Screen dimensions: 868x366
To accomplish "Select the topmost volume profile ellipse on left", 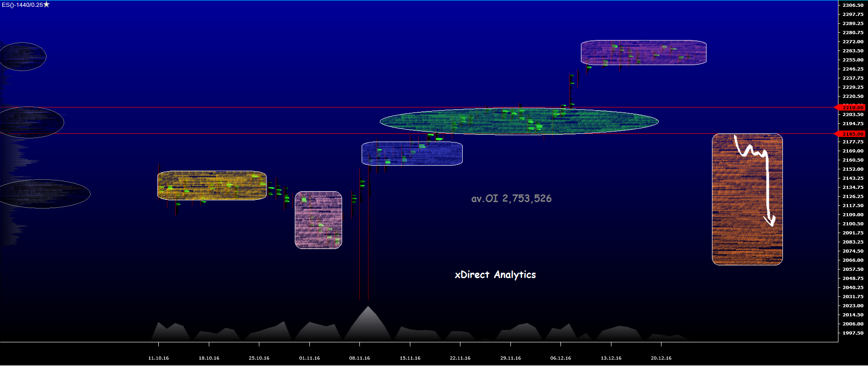I will (23, 56).
